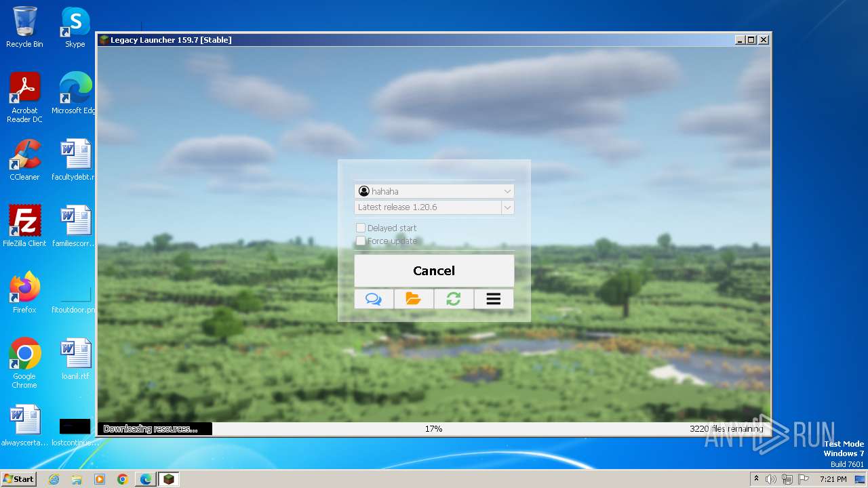Open the hamburger settings menu button

(494, 299)
